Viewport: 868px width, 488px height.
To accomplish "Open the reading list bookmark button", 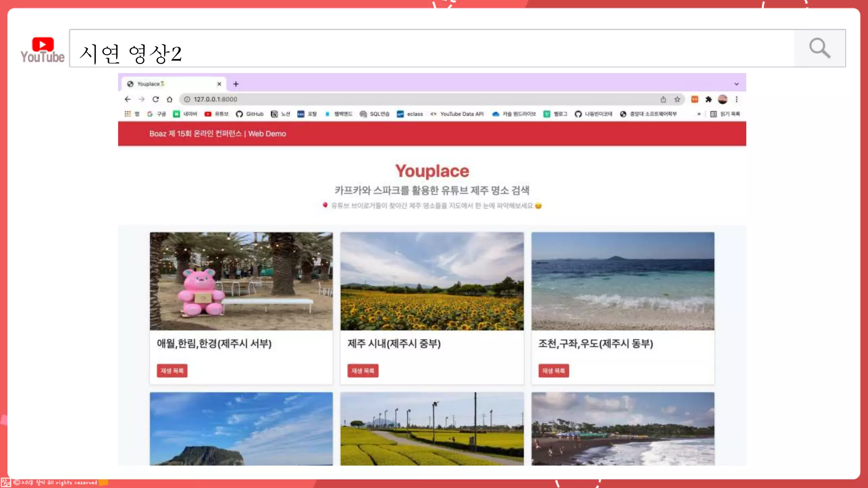I will coord(725,114).
